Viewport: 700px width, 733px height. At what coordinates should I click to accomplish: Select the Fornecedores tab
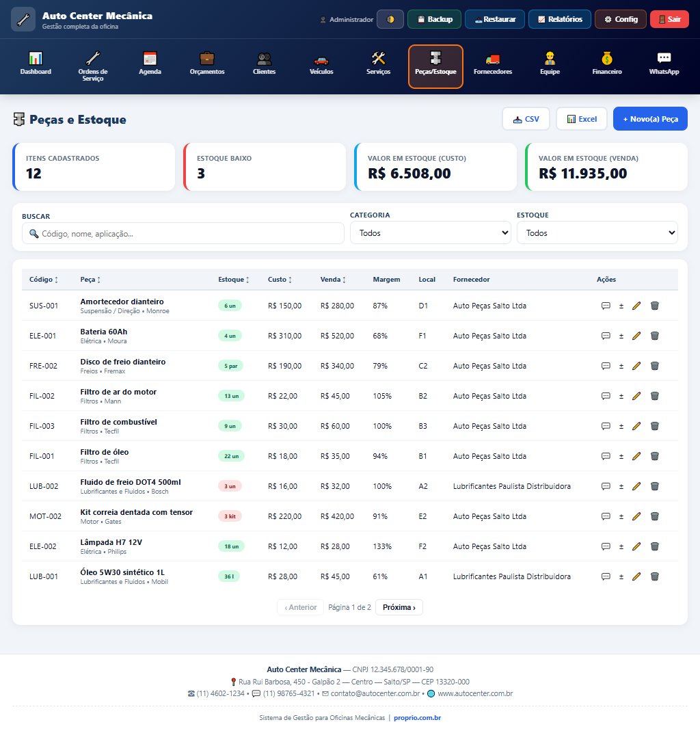[x=492, y=66]
